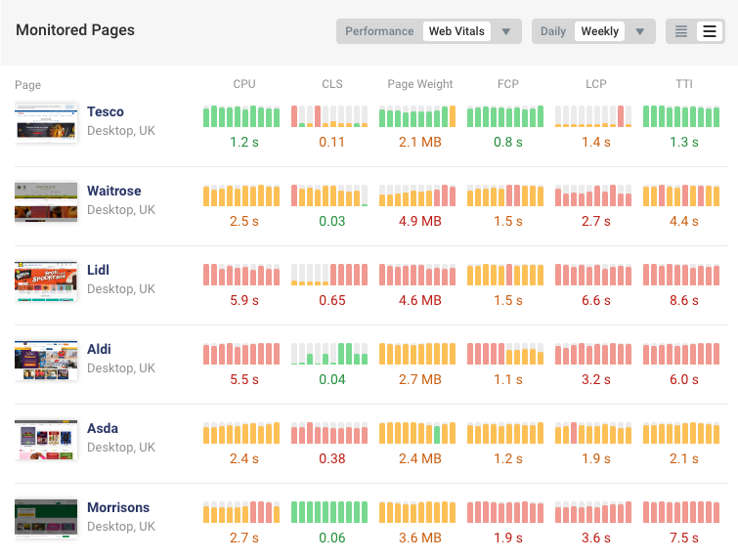This screenshot has height=560, width=738.
Task: Click Morrisons' 0.06 CLS value
Action: (x=332, y=538)
